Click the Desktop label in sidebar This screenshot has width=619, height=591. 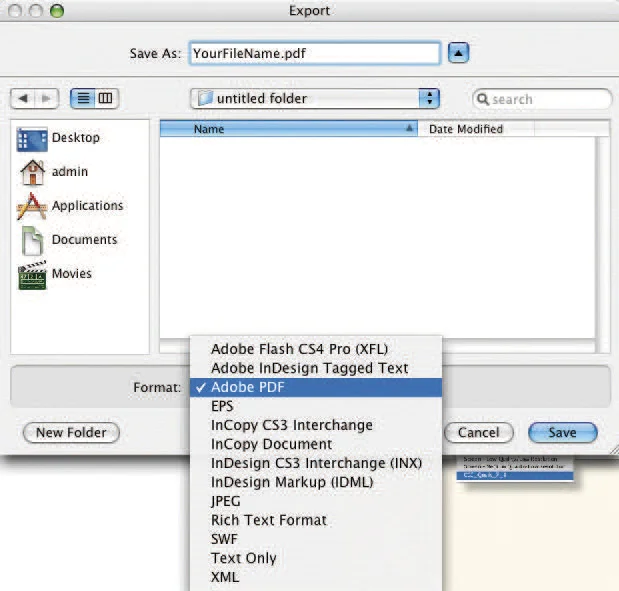click(x=76, y=138)
